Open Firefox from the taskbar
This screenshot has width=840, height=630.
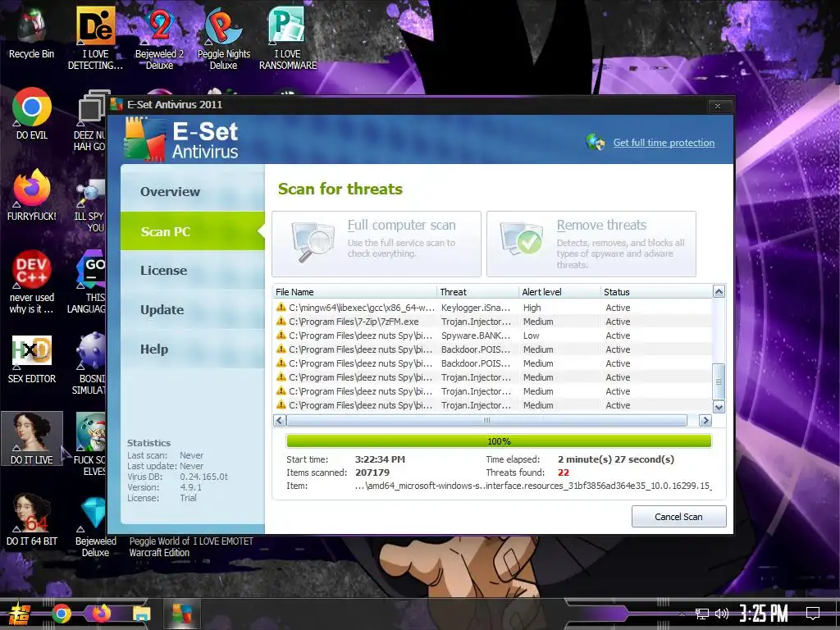click(x=101, y=613)
